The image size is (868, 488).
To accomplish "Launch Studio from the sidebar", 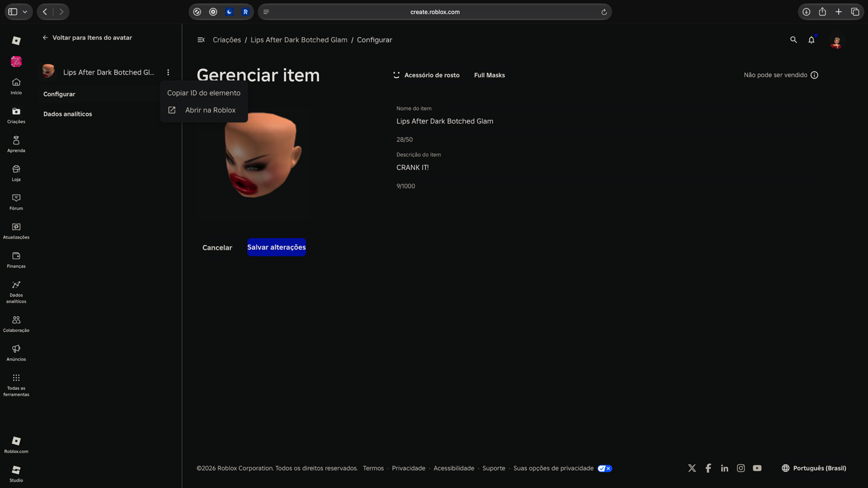I will click(16, 473).
